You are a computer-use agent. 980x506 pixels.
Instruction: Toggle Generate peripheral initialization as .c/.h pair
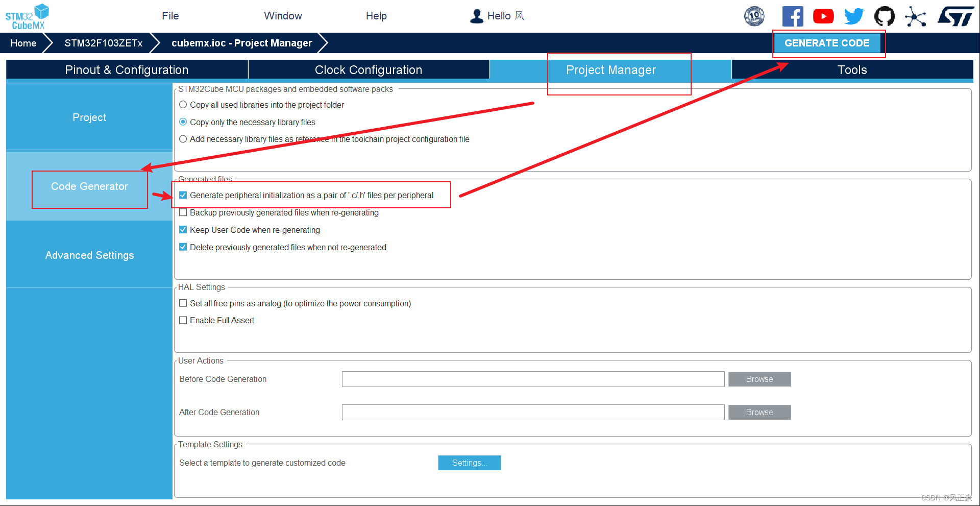(183, 195)
